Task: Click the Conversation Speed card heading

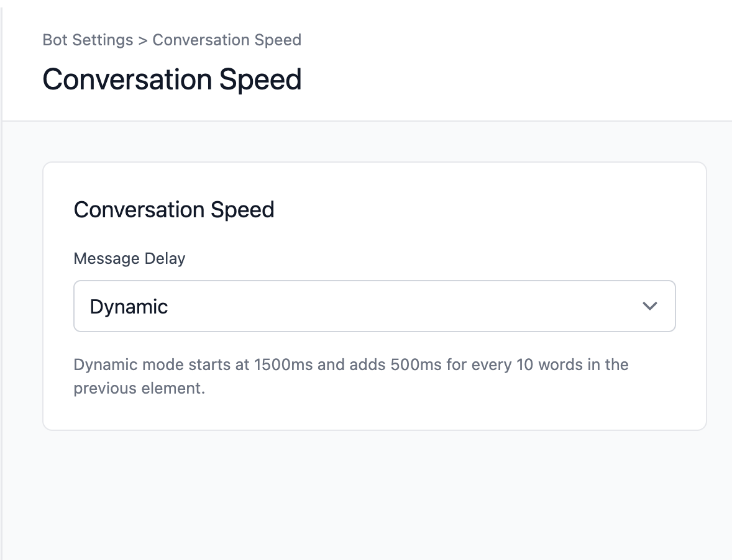Action: [x=174, y=210]
